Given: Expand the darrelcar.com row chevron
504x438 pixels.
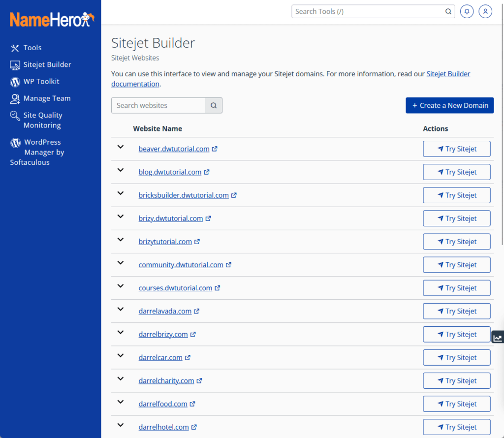Looking at the screenshot, I should 121,355.
